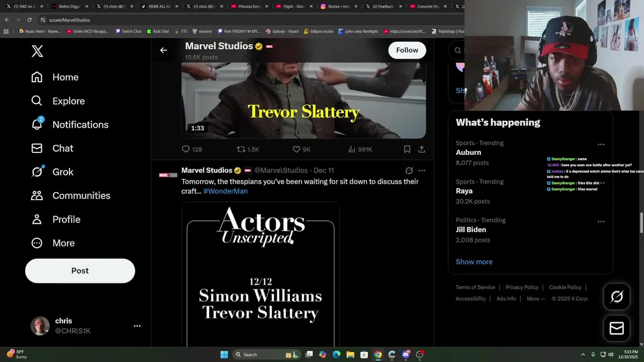This screenshot has height=362, width=644.
Task: Open the browser apps grid icon
Action: tap(6, 31)
